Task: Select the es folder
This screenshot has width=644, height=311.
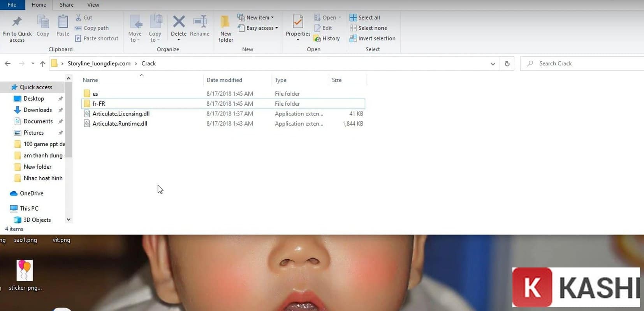Action: 223,94
